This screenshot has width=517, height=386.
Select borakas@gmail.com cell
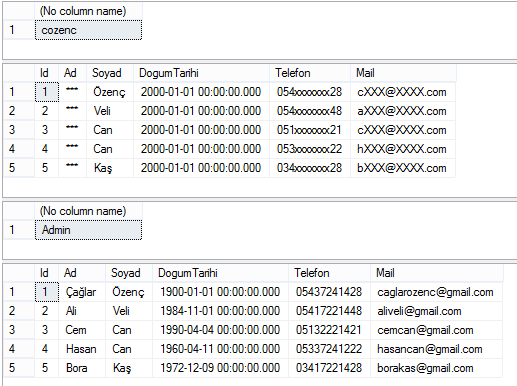click(x=437, y=368)
